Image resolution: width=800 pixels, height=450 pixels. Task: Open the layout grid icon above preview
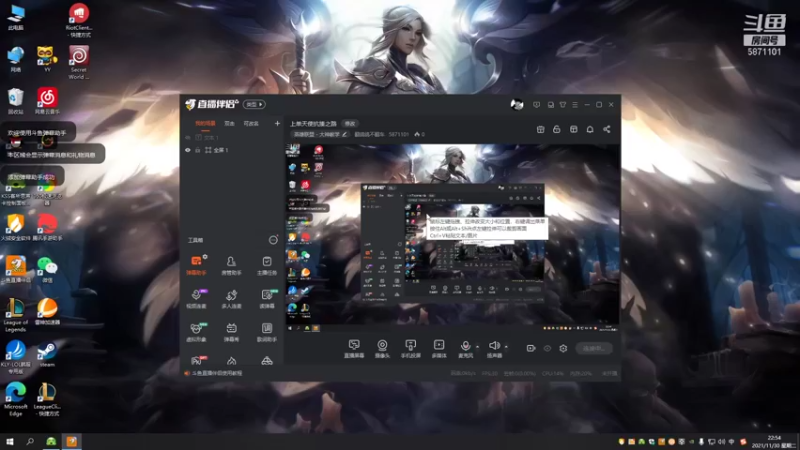573,130
